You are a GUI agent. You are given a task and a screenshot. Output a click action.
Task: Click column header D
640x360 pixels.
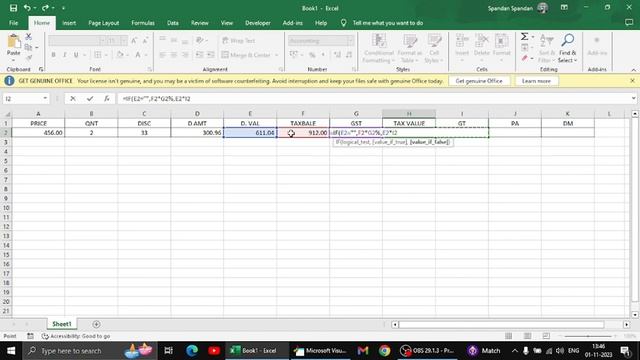click(x=197, y=113)
